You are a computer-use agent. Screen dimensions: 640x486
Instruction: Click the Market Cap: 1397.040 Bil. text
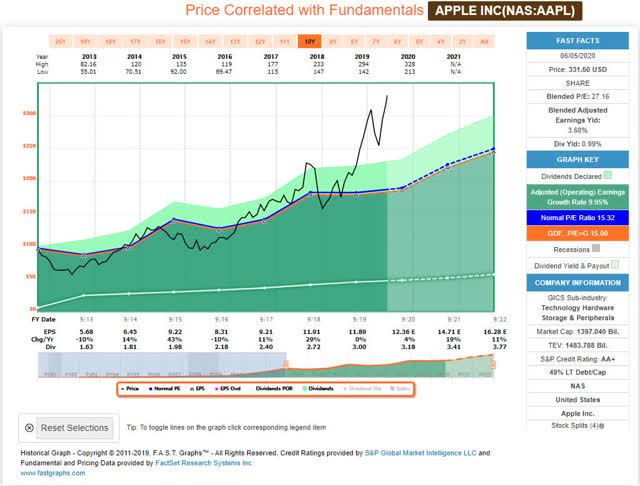578,332
